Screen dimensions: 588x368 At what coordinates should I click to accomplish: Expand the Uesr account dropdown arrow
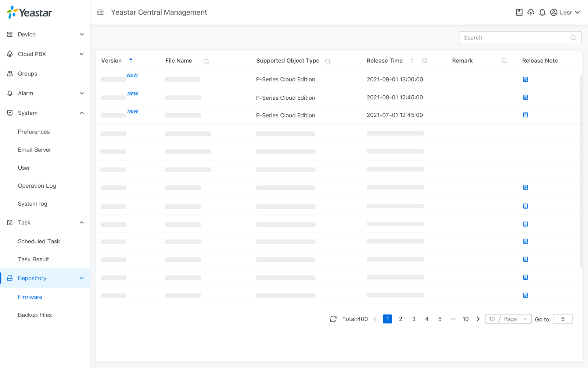(577, 13)
